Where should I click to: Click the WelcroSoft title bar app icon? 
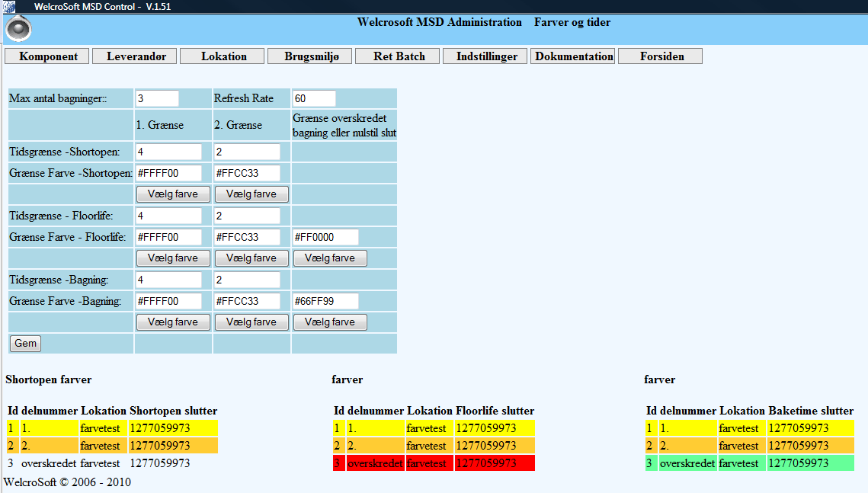(9, 7)
